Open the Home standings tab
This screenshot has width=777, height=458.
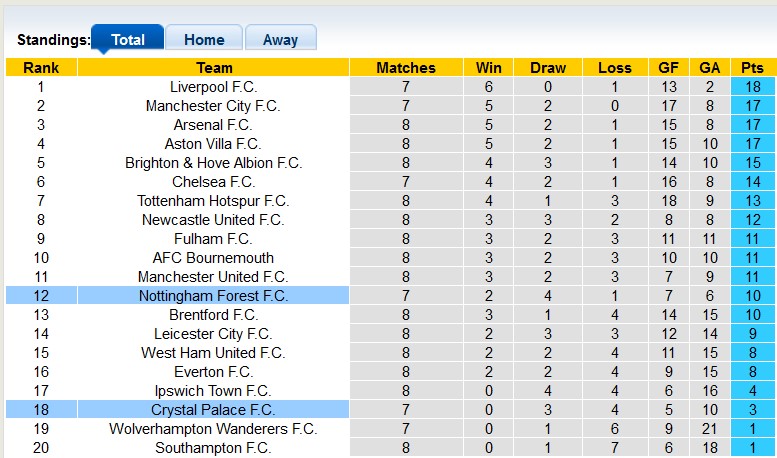click(204, 40)
